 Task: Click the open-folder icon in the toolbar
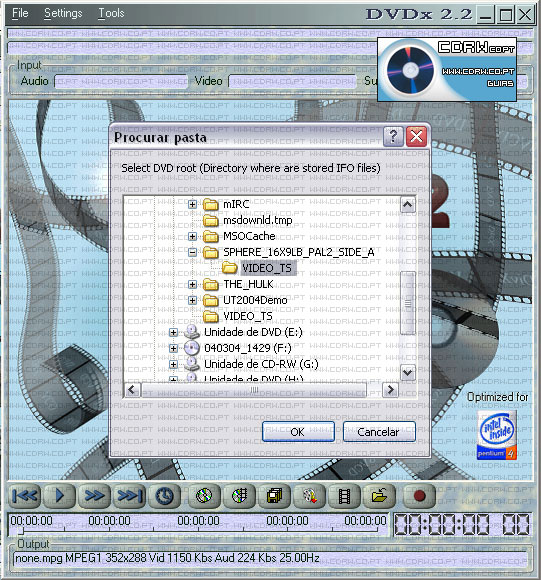pos(379,496)
